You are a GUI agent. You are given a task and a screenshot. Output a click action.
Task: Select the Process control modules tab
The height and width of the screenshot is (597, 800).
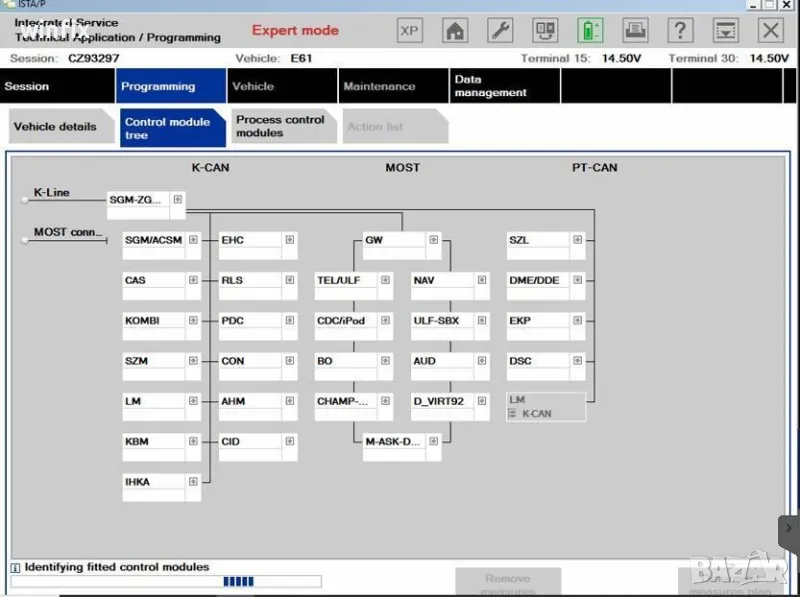pos(280,126)
